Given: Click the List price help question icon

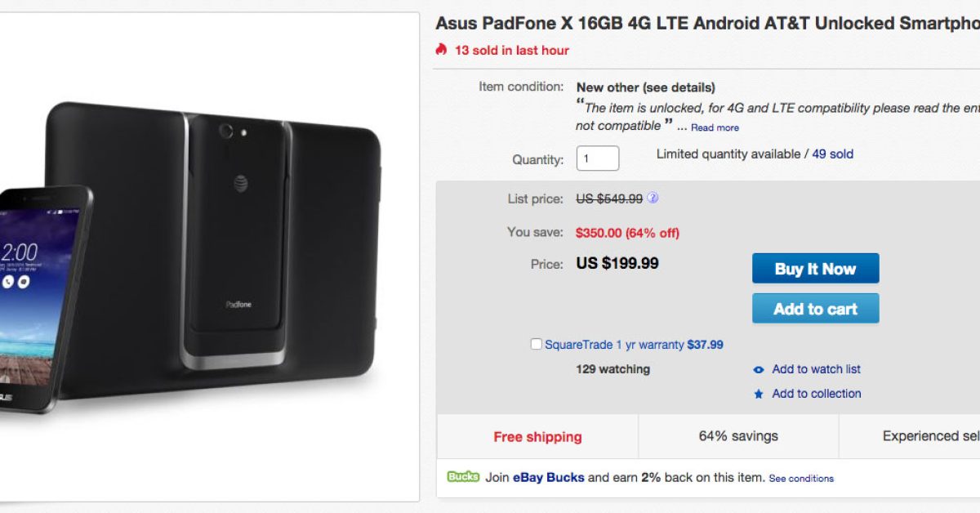Looking at the screenshot, I should click(653, 199).
